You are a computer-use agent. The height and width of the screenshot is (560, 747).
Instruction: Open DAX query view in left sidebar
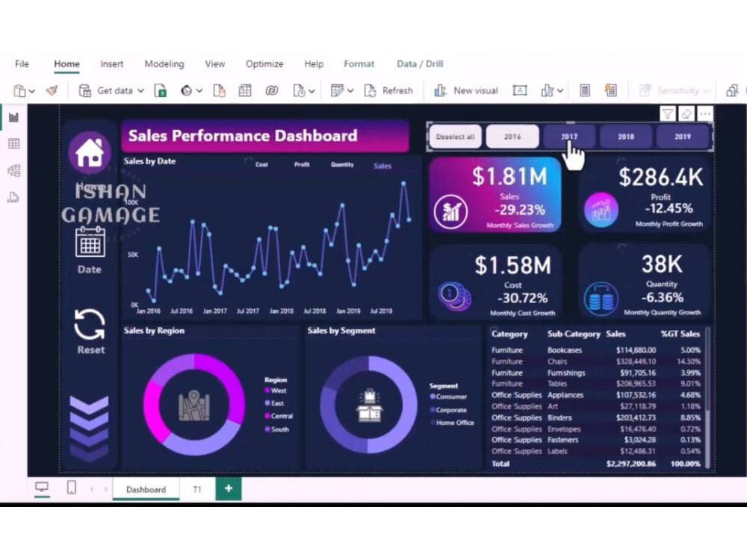(13, 197)
